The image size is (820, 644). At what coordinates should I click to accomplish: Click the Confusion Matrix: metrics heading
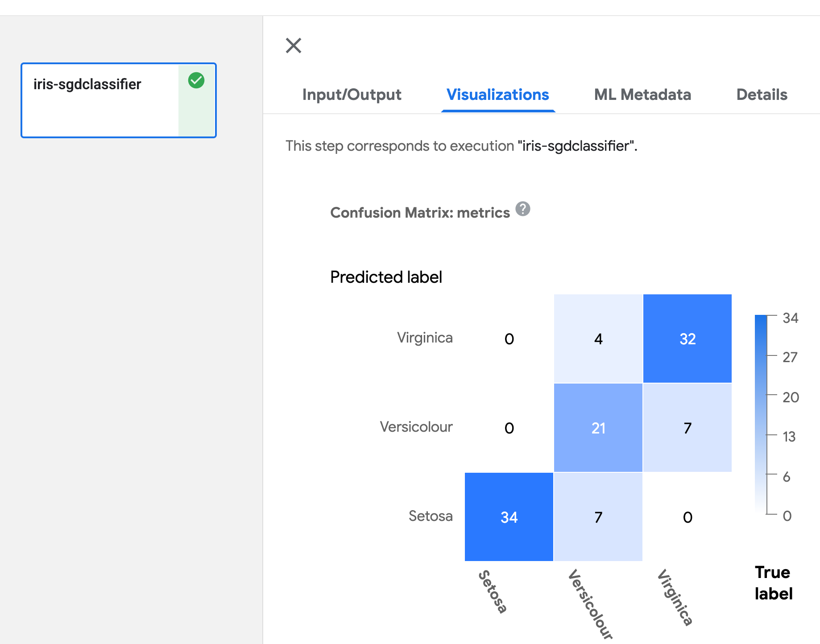(x=420, y=213)
